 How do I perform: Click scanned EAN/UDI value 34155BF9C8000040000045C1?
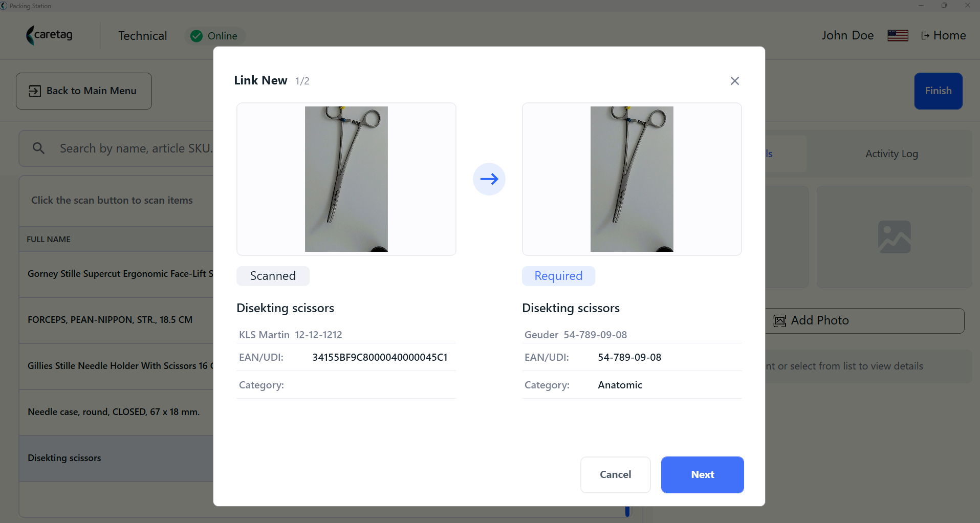click(380, 357)
